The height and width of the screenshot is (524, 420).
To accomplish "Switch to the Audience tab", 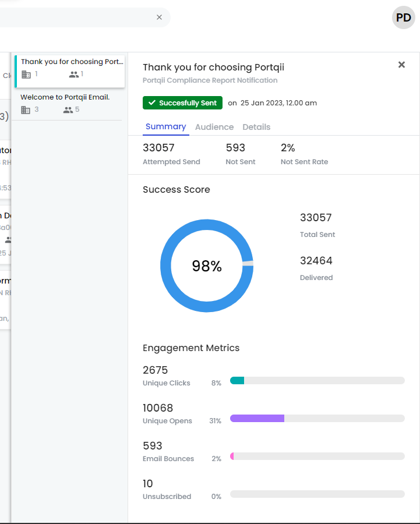I will [x=214, y=127].
